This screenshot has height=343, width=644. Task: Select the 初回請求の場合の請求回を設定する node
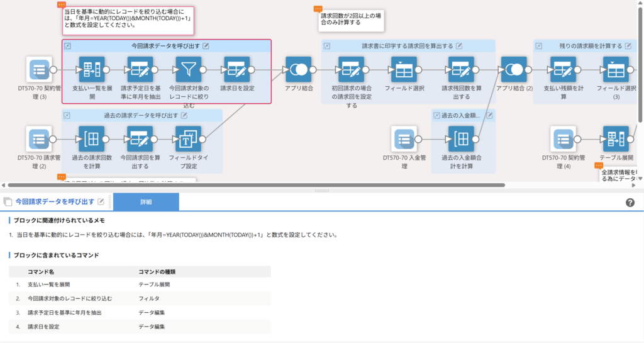click(351, 69)
